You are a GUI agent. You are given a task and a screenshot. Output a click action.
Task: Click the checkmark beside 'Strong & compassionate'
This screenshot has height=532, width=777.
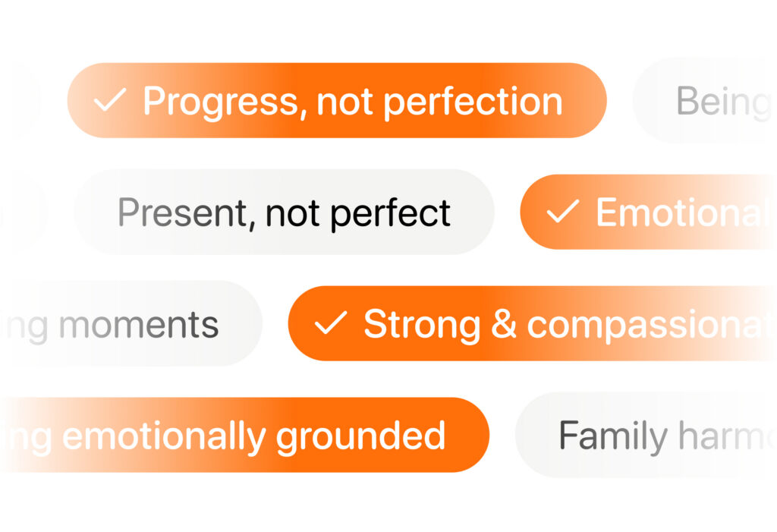point(330,323)
